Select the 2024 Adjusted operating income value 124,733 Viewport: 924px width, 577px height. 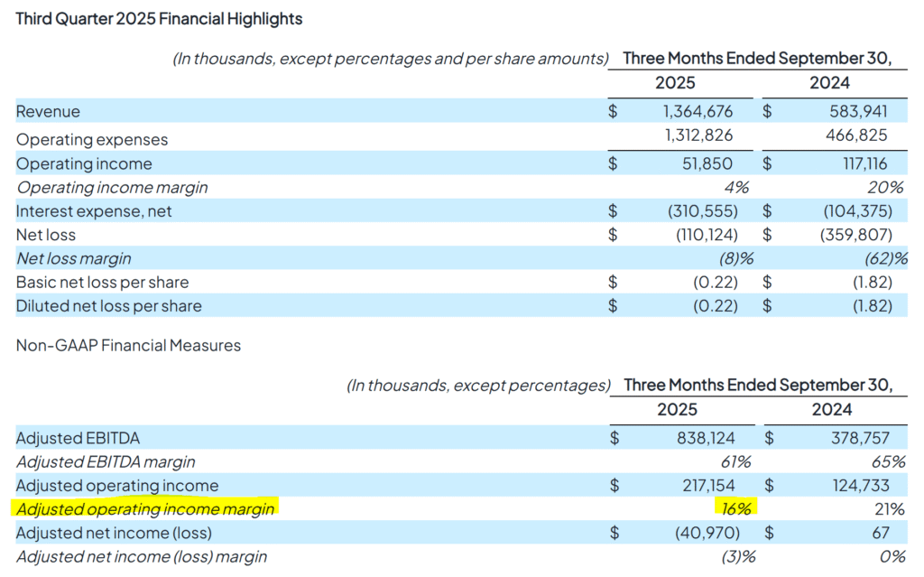(858, 486)
